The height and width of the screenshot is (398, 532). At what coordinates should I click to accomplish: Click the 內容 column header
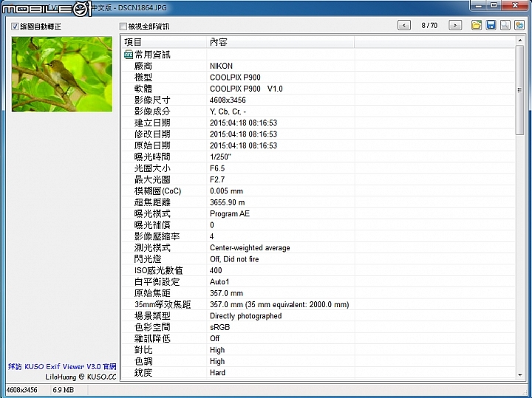(280, 42)
